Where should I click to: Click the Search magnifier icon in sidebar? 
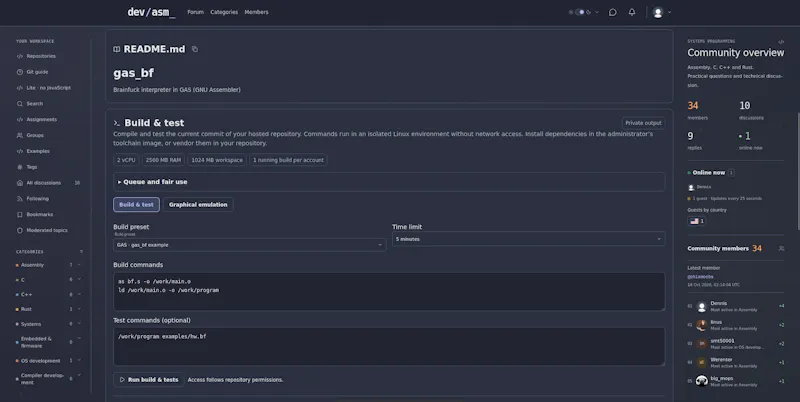click(x=20, y=104)
